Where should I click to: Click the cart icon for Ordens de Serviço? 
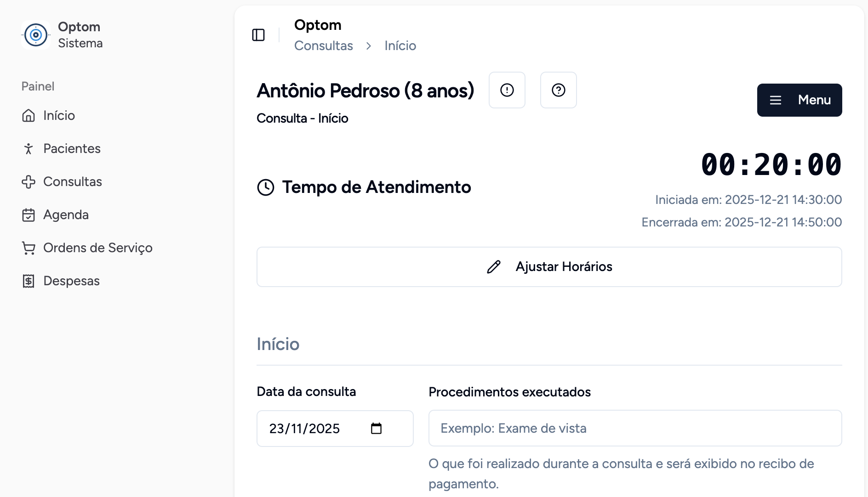(x=29, y=248)
